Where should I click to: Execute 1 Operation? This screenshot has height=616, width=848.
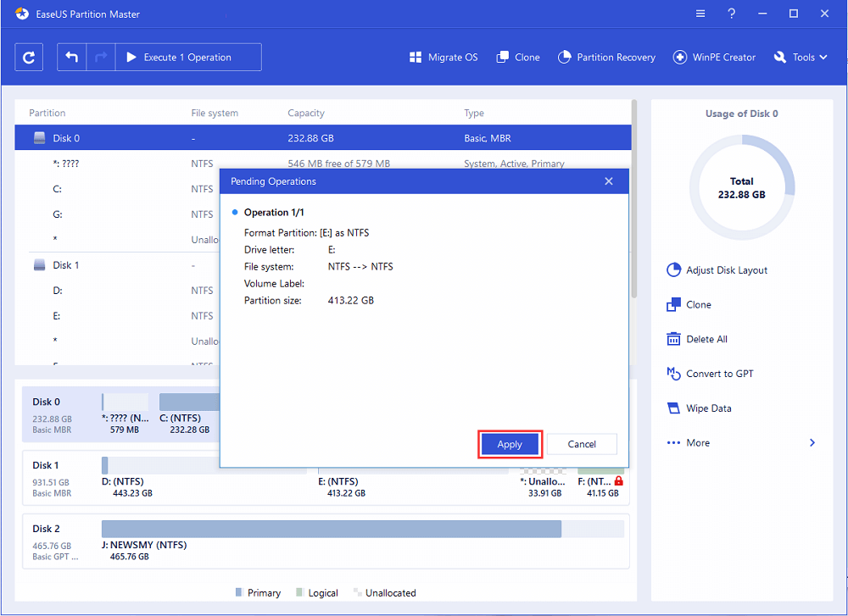(x=188, y=58)
